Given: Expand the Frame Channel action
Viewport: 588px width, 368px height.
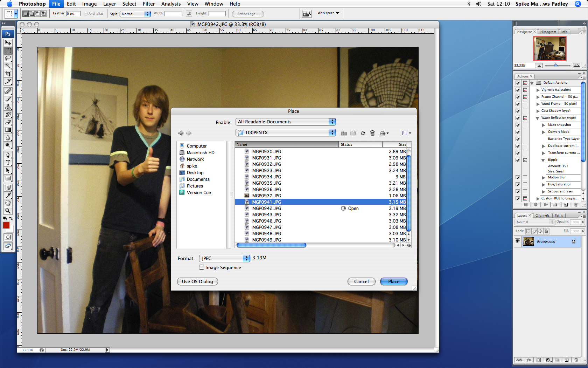Looking at the screenshot, I should (538, 97).
